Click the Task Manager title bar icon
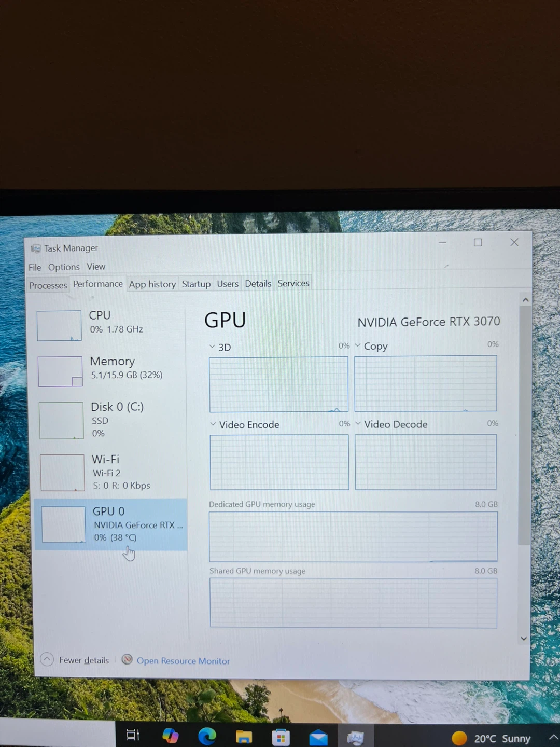560x747 pixels. pyautogui.click(x=35, y=248)
